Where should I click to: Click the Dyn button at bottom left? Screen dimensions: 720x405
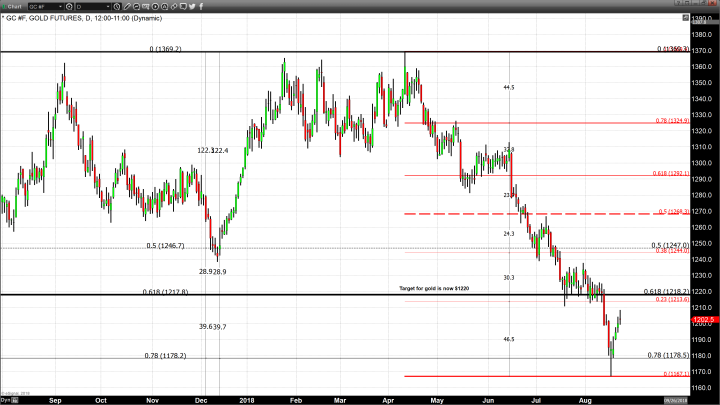(5, 399)
